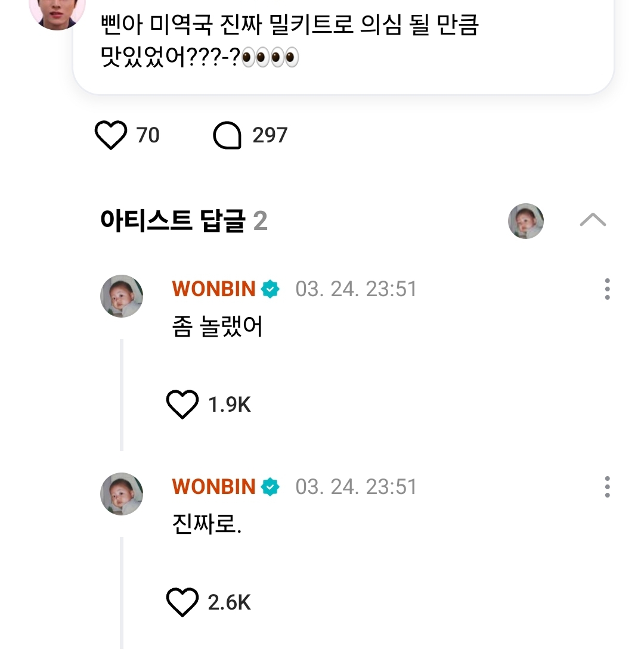Collapse the artist replies section chevron
This screenshot has height=665, width=644.
593,221
